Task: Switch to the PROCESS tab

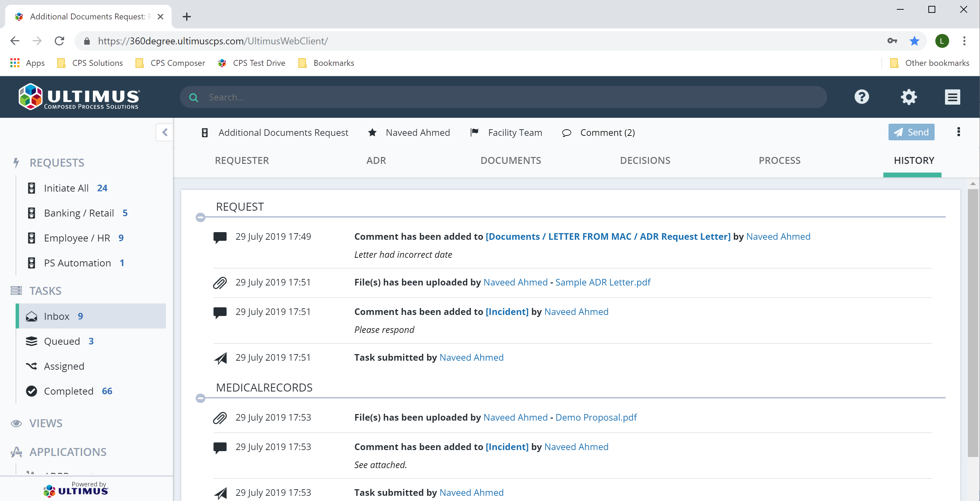Action: 779,160
